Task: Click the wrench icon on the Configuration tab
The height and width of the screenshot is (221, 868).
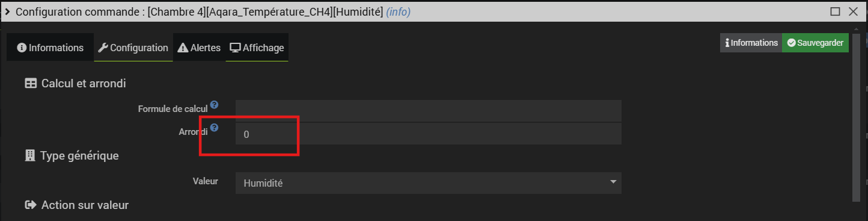Action: pos(103,48)
